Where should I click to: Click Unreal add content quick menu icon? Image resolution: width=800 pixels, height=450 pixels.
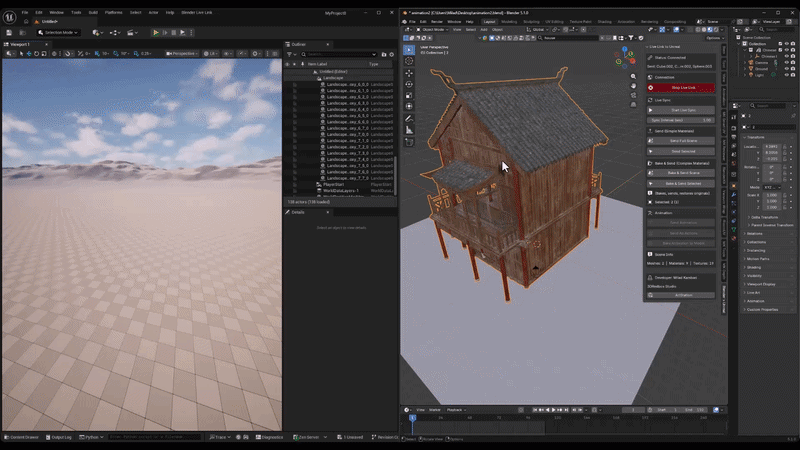tap(97, 33)
